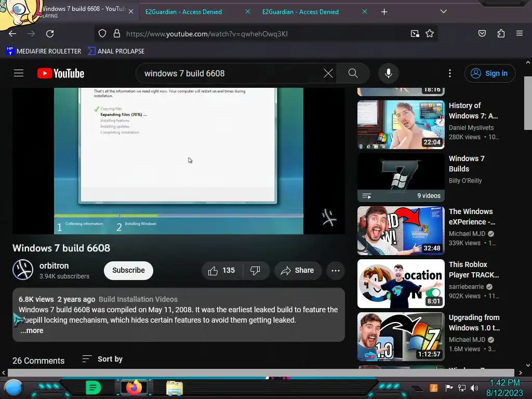Open the Michael MJD channel under Windows eXPerience
The width and height of the screenshot is (532, 399).
tap(467, 234)
